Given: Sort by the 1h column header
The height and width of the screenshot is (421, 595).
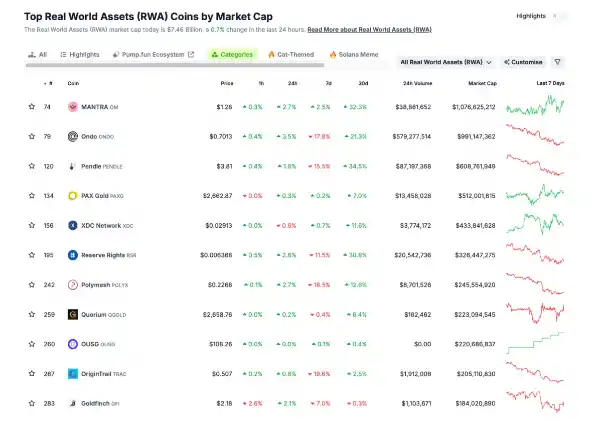Looking at the screenshot, I should pyautogui.click(x=261, y=83).
